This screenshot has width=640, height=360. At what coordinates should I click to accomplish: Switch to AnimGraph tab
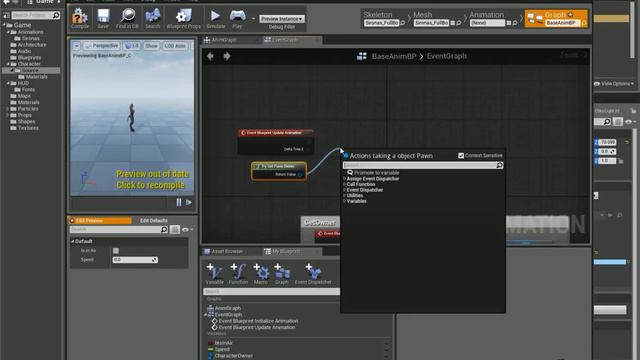pos(224,40)
